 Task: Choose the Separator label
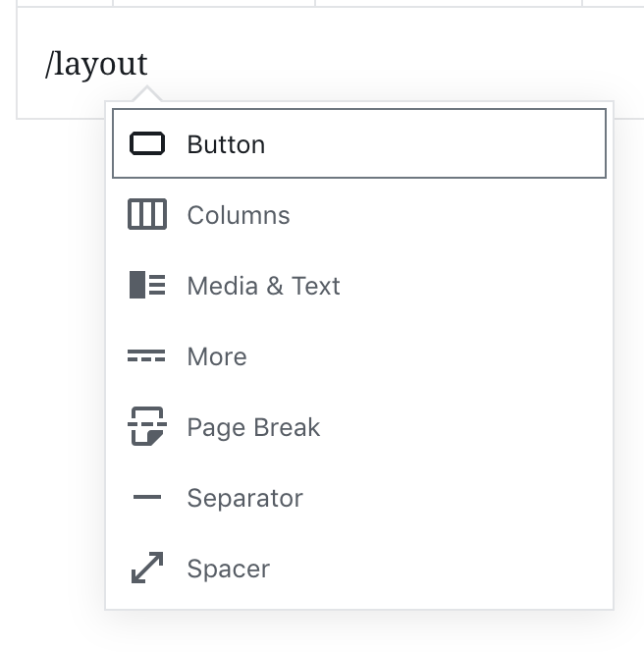pyautogui.click(x=244, y=498)
